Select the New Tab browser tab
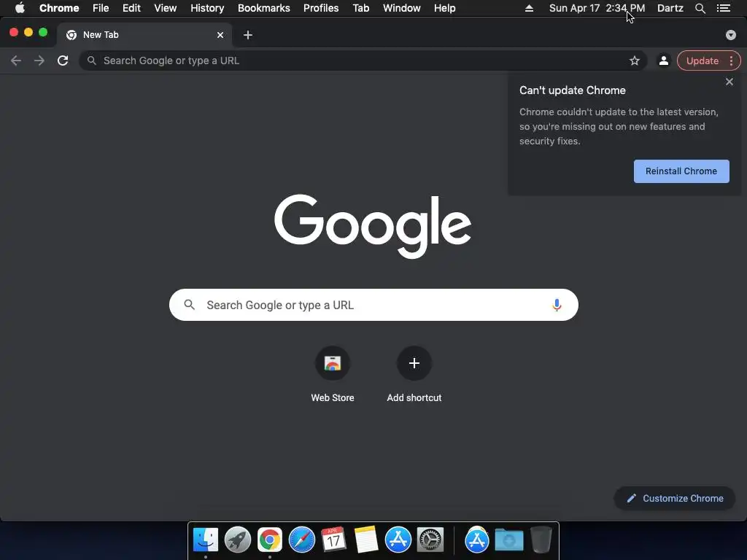 pos(144,35)
